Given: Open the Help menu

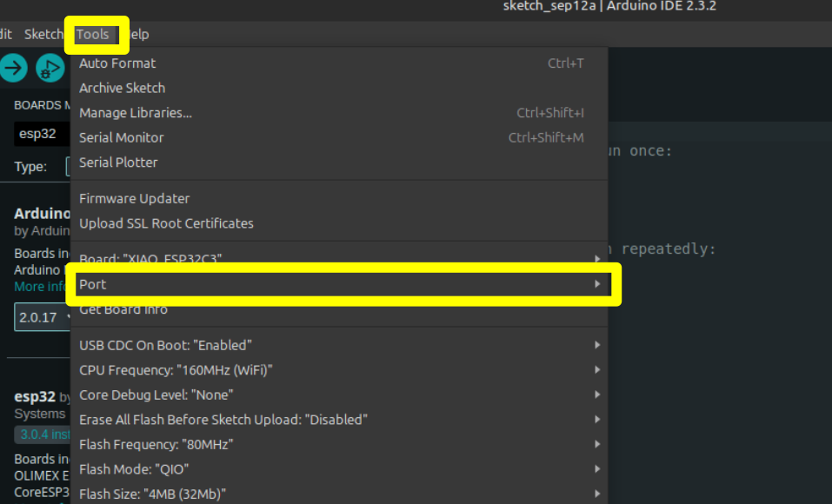Looking at the screenshot, I should point(138,35).
